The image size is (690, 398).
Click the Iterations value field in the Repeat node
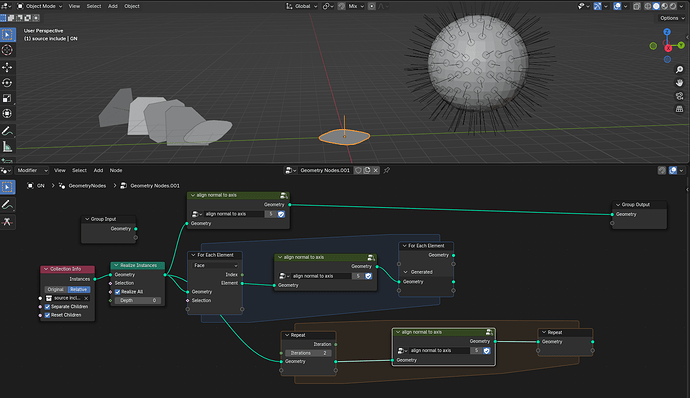pos(308,353)
